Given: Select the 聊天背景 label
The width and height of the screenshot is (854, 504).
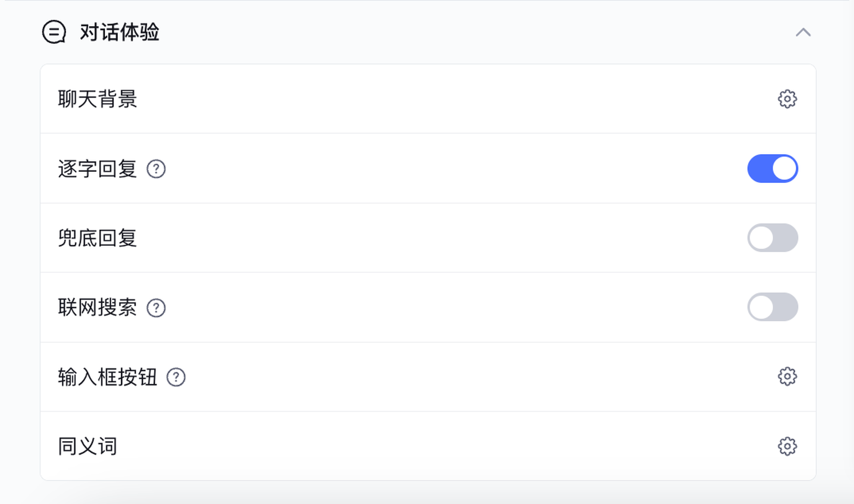Looking at the screenshot, I should coord(98,99).
